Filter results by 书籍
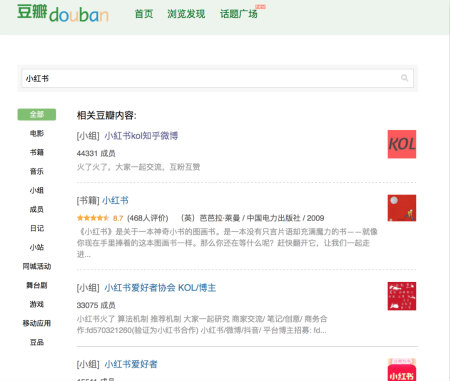 tap(37, 152)
